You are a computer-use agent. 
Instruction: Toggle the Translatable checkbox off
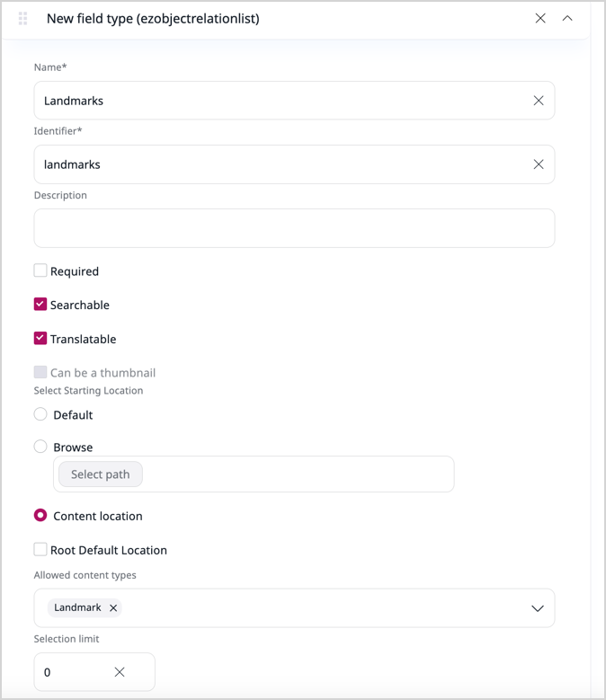point(40,339)
